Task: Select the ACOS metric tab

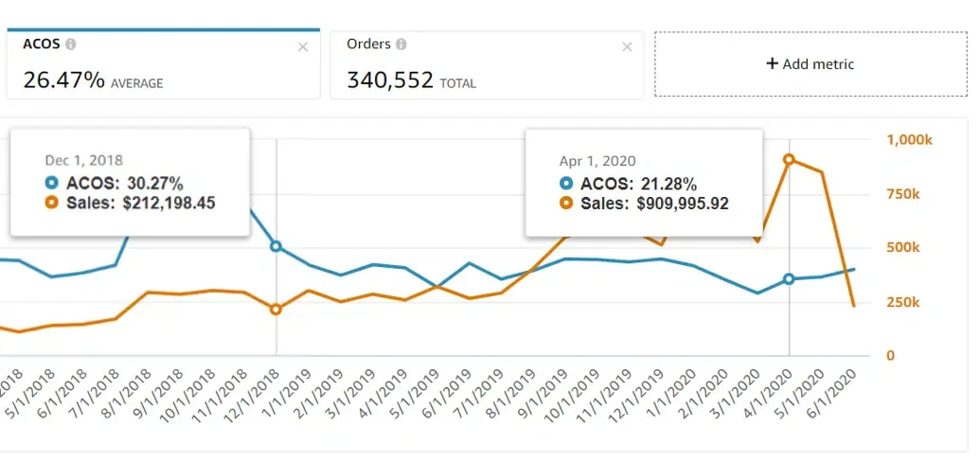Action: point(161,64)
